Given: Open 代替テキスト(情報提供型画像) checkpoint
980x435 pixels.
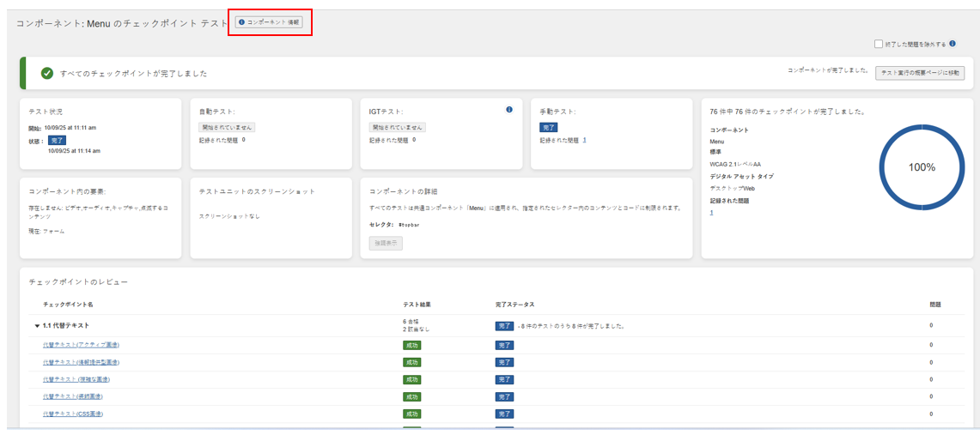Looking at the screenshot, I should point(81,362).
